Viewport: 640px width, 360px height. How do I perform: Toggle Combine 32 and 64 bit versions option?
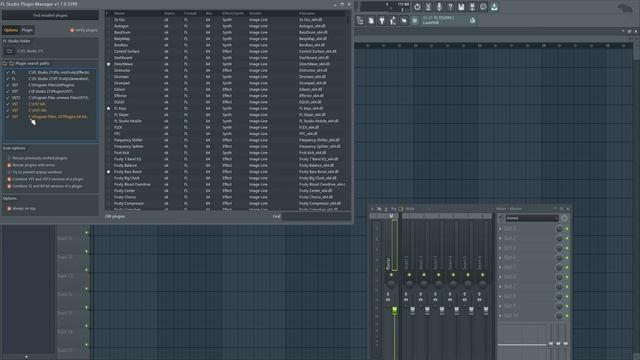click(9, 186)
